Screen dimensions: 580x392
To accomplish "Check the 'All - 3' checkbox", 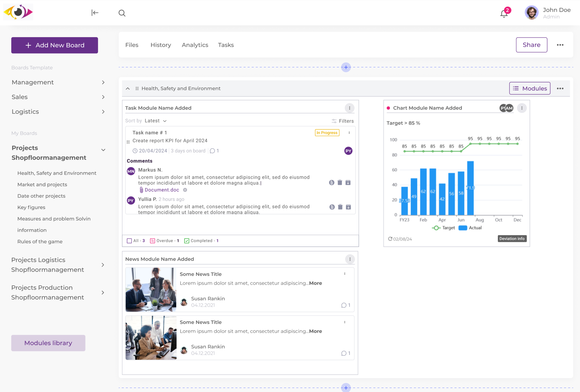I will pyautogui.click(x=129, y=241).
